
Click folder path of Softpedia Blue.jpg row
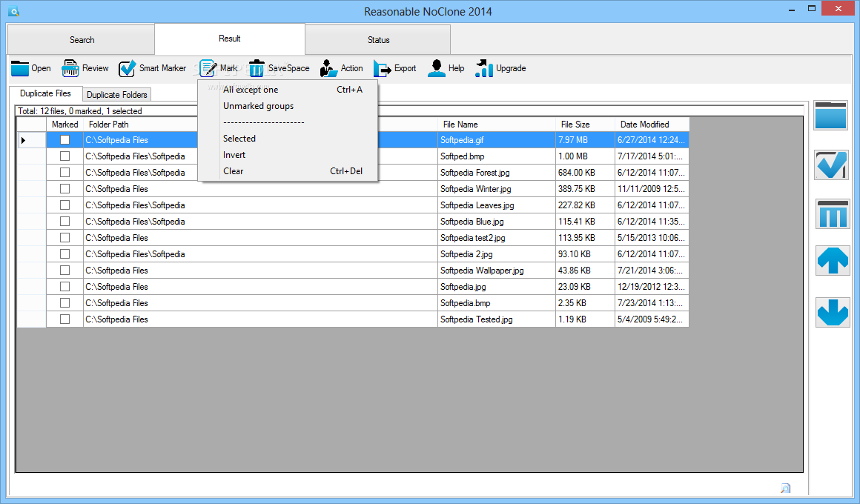pyautogui.click(x=260, y=222)
